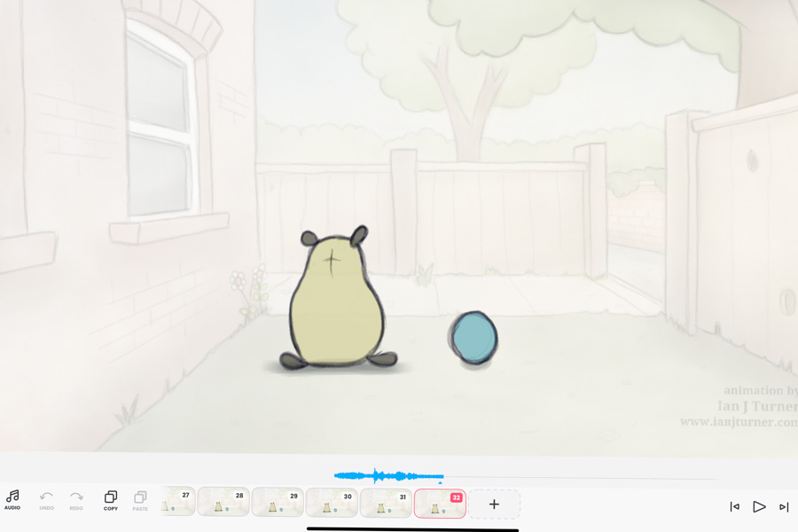Copy the current frame
Image resolution: width=798 pixels, height=532 pixels.
pos(111,500)
